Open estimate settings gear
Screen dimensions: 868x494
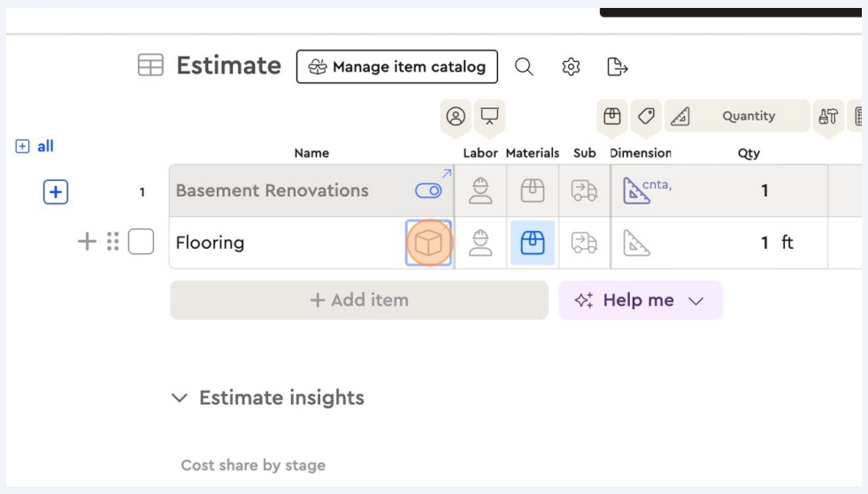tap(571, 66)
